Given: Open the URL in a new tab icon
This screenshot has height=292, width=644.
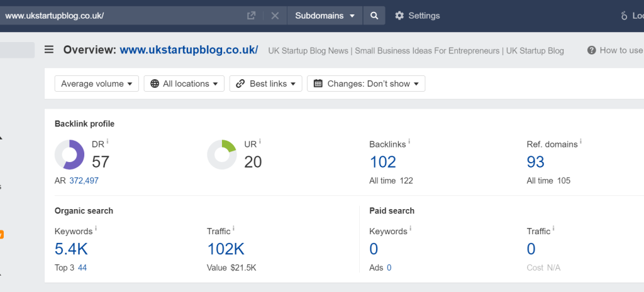Looking at the screenshot, I should click(x=252, y=16).
